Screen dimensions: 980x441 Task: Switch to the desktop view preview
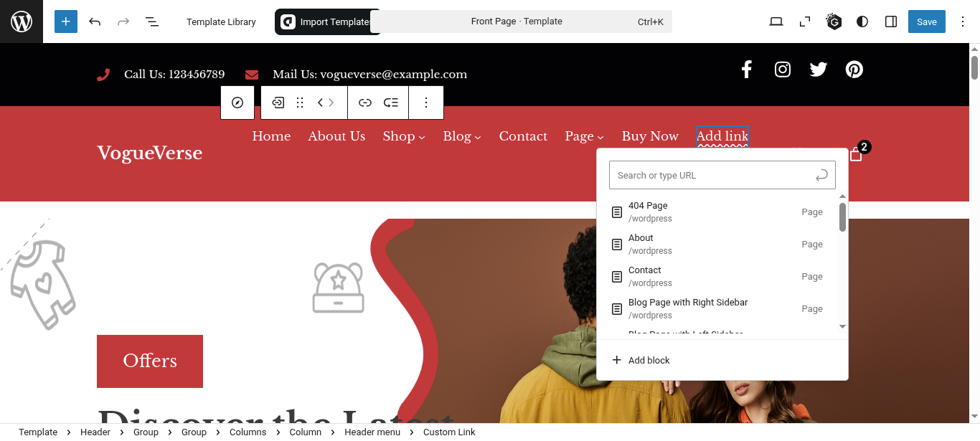click(x=776, y=22)
